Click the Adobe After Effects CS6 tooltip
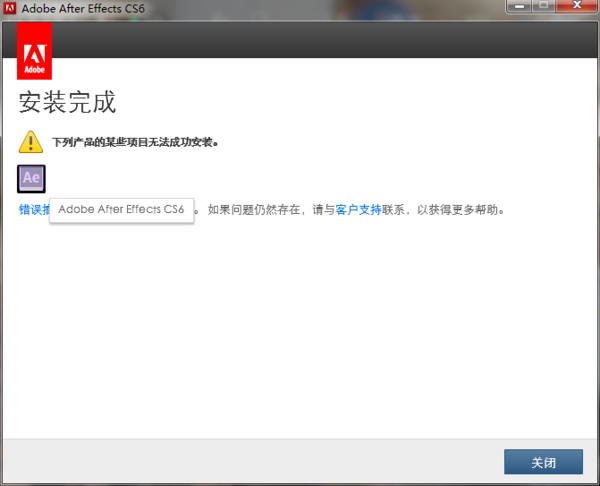The image size is (600, 486). coord(122,210)
